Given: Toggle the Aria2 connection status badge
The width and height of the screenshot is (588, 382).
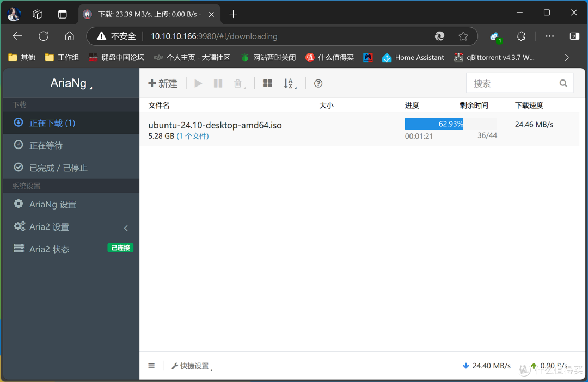Looking at the screenshot, I should [120, 248].
